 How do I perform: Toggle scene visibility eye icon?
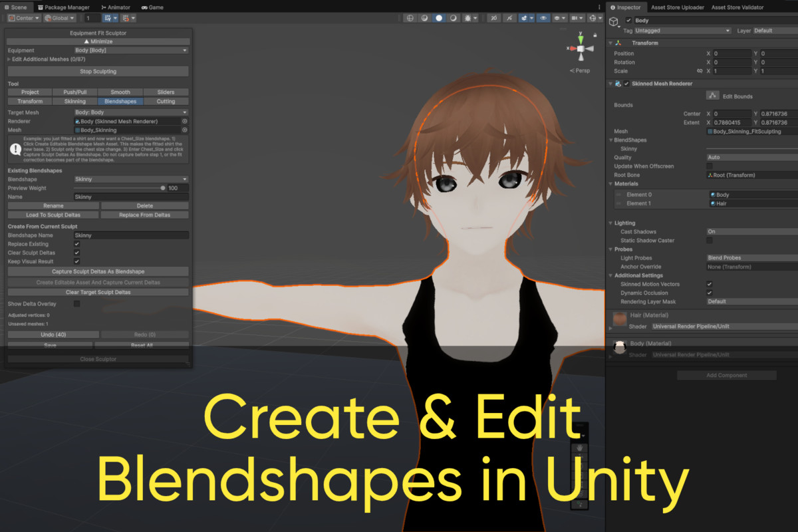(543, 18)
